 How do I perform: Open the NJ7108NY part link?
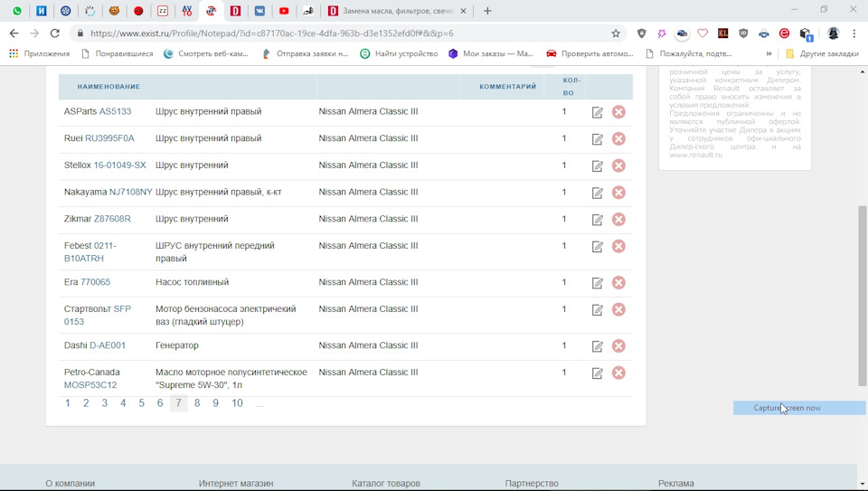coord(130,192)
